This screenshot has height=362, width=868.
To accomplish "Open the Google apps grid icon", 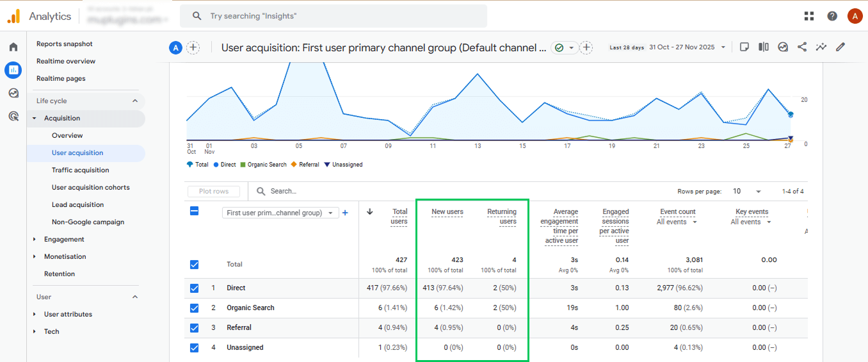I will (809, 16).
